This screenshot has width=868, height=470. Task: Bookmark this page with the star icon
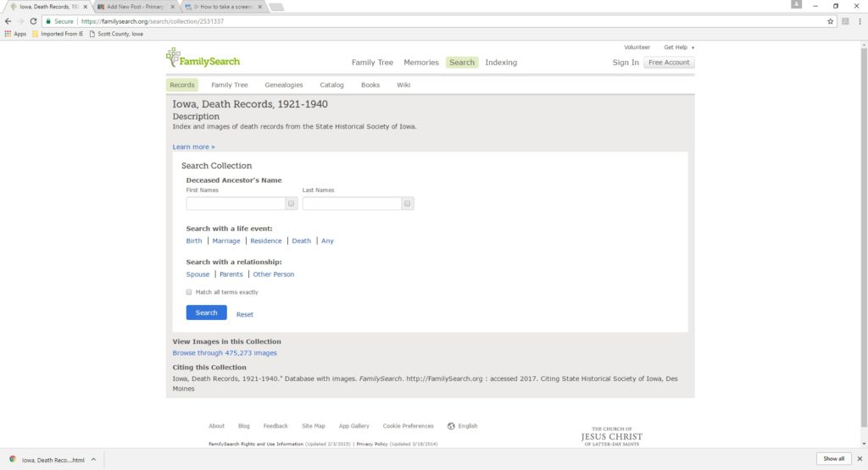pyautogui.click(x=831, y=21)
